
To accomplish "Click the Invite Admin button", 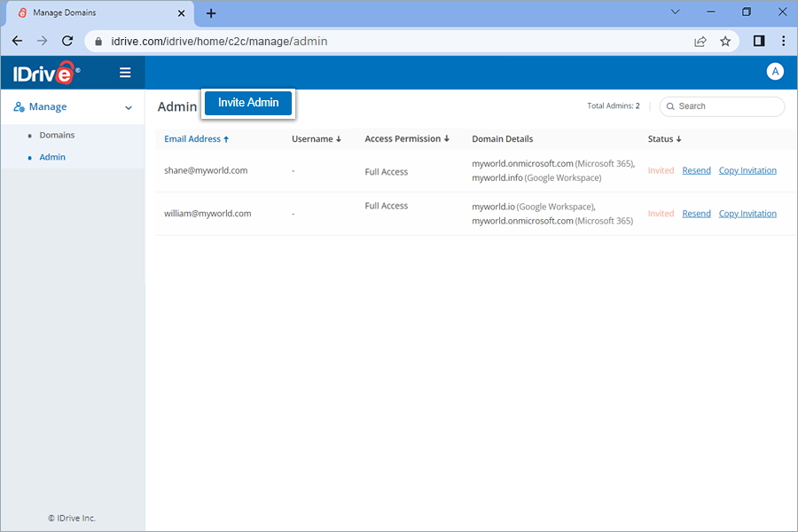I will point(248,103).
